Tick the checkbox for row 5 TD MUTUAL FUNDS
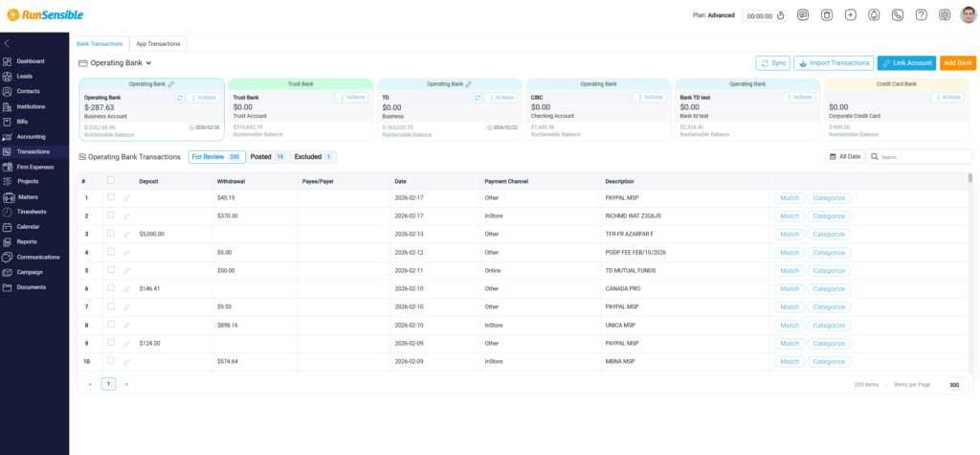Image resolution: width=980 pixels, height=455 pixels. point(111,270)
